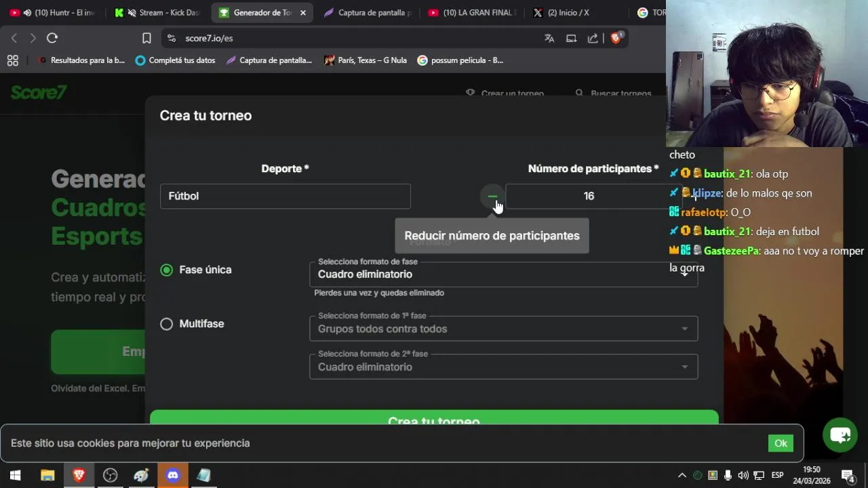Screen dimensions: 868x488
Task: Expand the 1ª fase format dropdown
Action: pyautogui.click(x=503, y=329)
